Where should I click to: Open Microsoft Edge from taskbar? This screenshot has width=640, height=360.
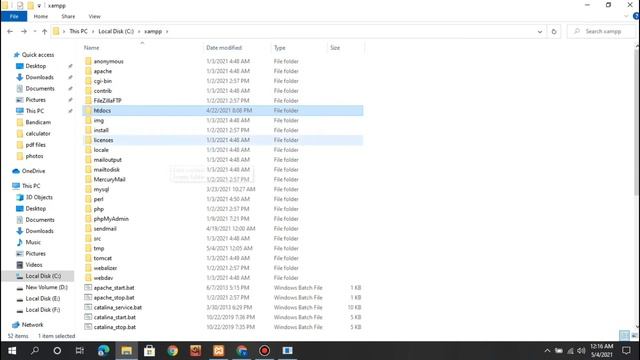[x=104, y=351]
